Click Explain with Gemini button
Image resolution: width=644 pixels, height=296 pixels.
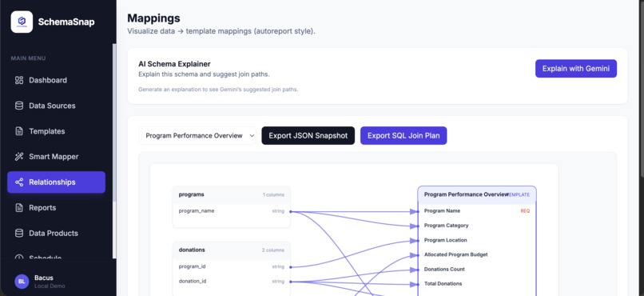coord(576,69)
